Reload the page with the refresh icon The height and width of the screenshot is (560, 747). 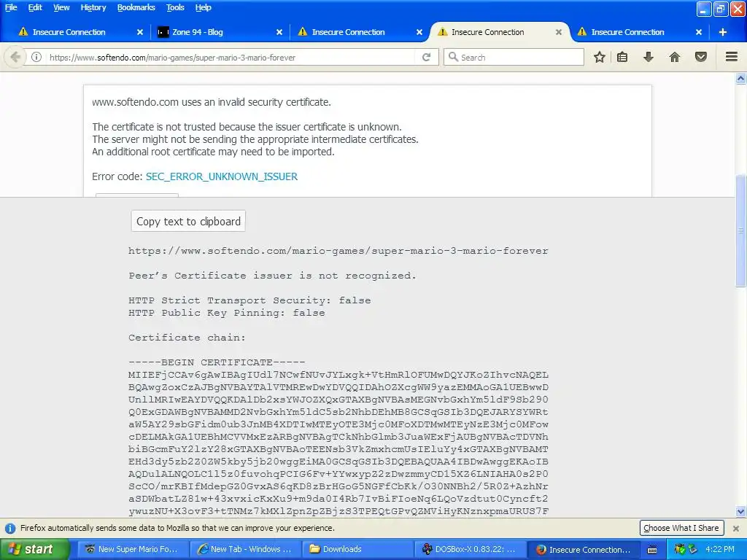coord(426,57)
